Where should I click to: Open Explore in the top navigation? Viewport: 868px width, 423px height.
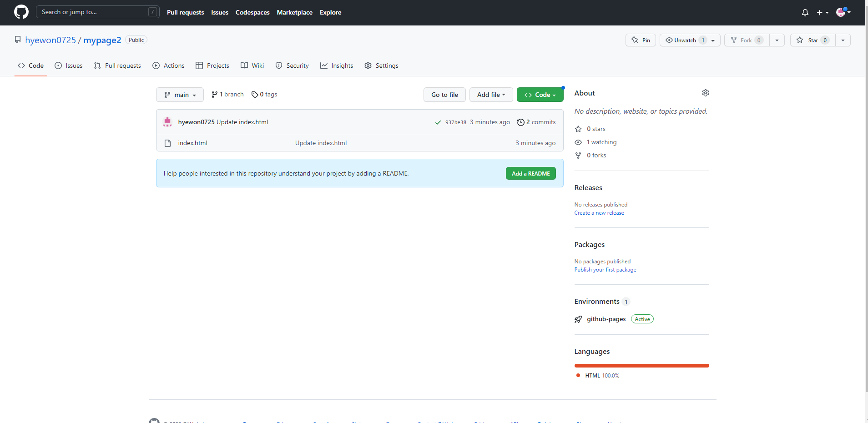(330, 12)
